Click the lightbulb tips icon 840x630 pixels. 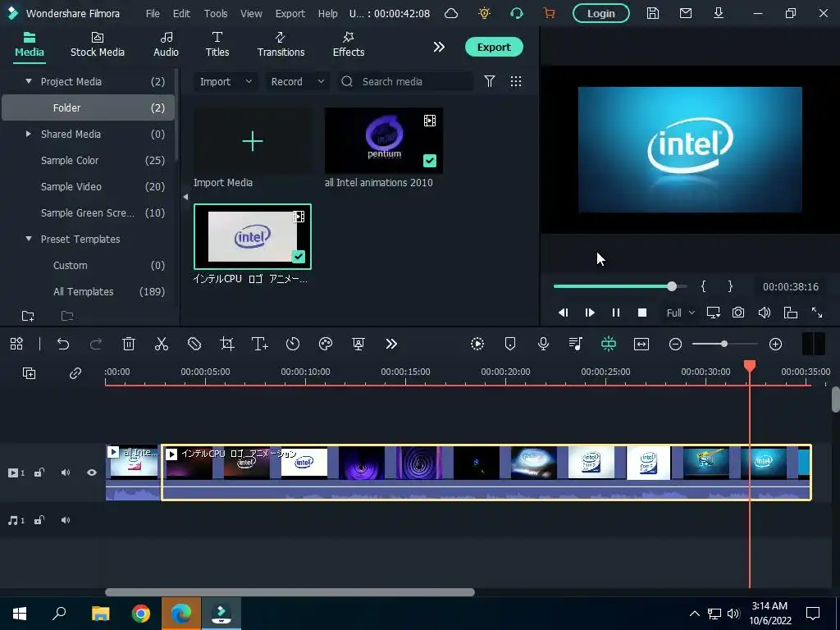click(x=484, y=13)
